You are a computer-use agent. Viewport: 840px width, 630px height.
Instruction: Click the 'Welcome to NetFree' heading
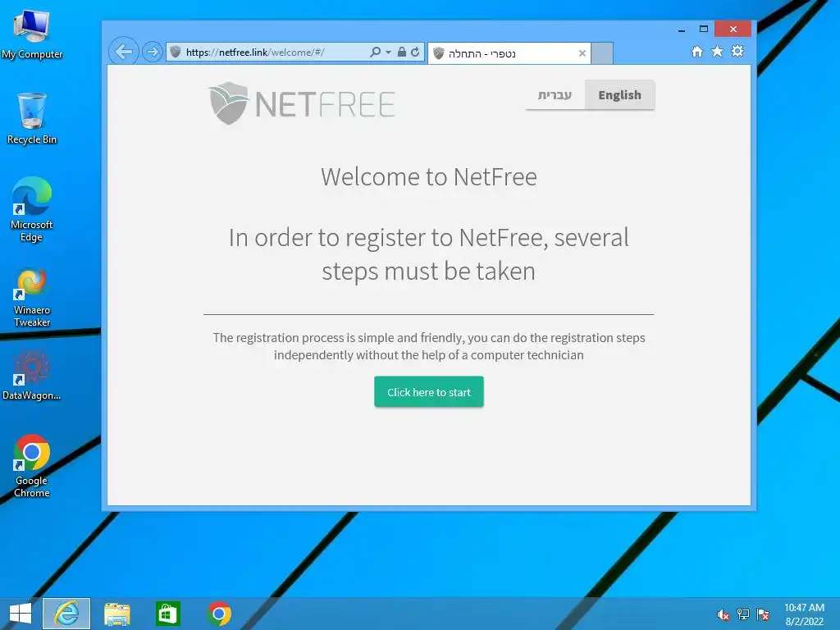point(429,177)
